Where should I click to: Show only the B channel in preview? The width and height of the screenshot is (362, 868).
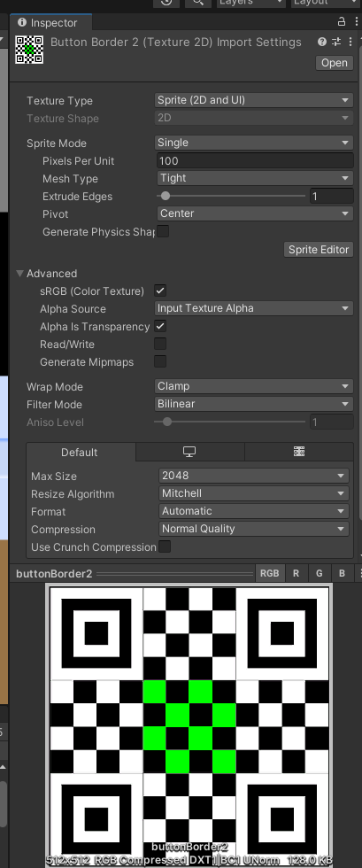[342, 574]
